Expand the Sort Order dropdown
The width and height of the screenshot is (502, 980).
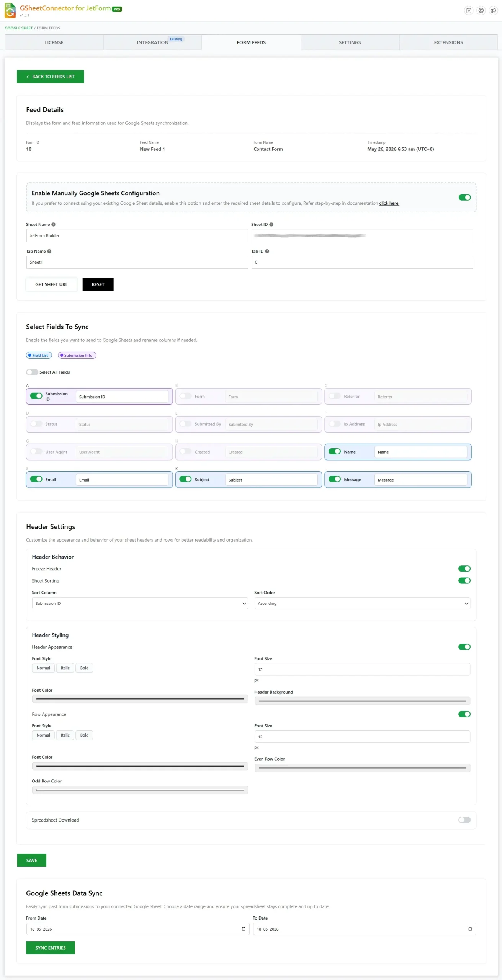pyautogui.click(x=362, y=603)
